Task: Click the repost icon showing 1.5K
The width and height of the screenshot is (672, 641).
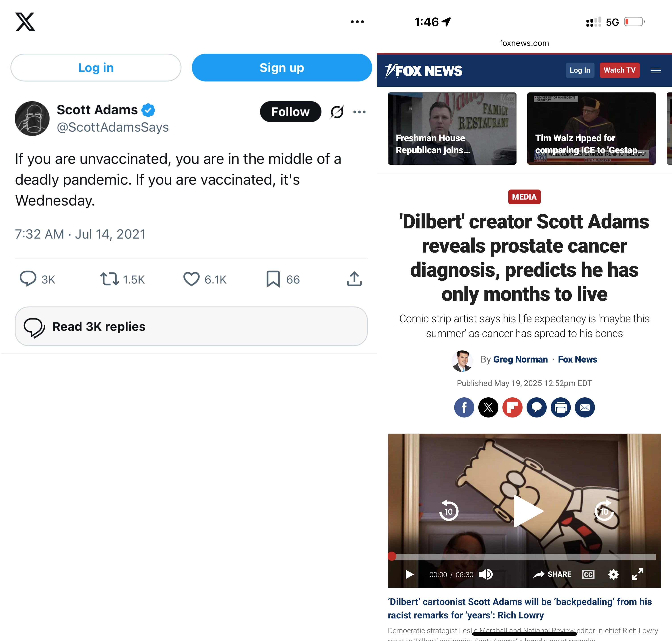Action: (110, 279)
